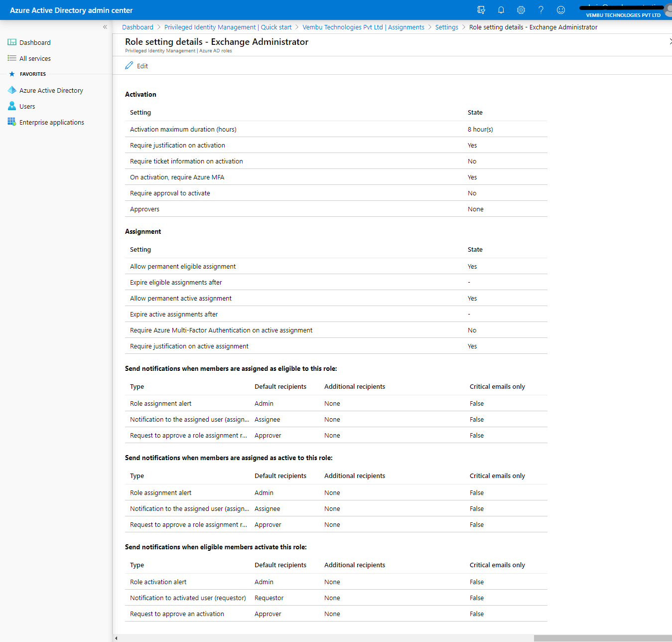Image resolution: width=672 pixels, height=642 pixels.
Task: Click heading about notifications when eligible members activate
Action: pyautogui.click(x=216, y=547)
